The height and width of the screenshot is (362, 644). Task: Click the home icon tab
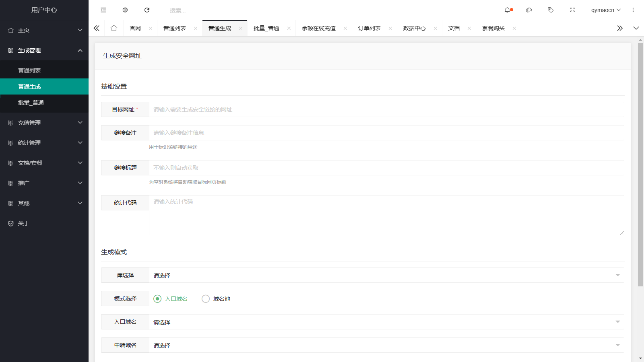114,28
